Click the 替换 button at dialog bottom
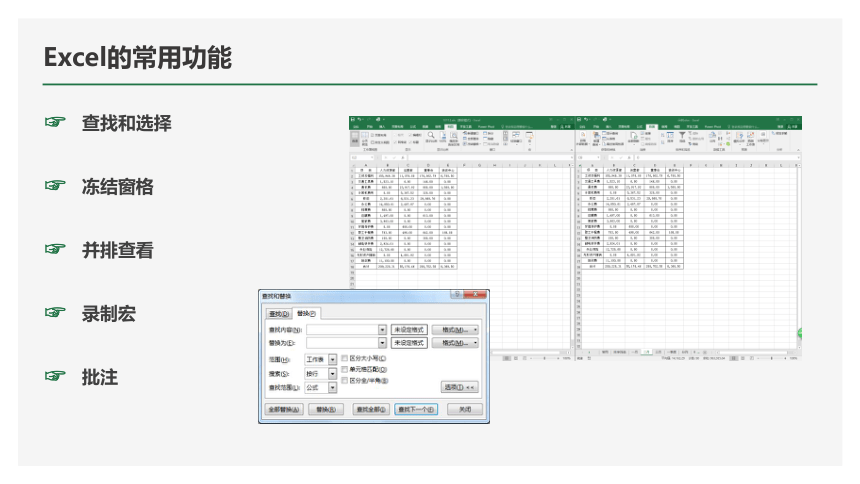The image size is (860, 484). (x=326, y=409)
